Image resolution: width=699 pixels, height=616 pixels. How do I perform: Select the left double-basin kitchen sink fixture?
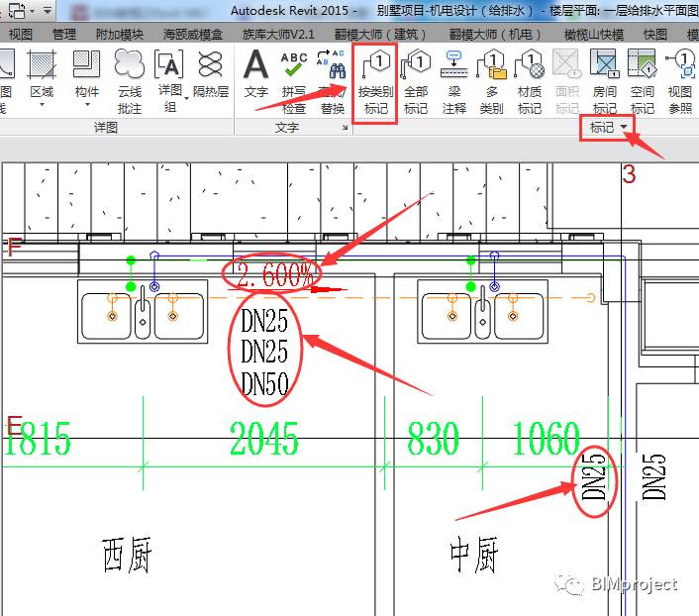pyautogui.click(x=143, y=311)
